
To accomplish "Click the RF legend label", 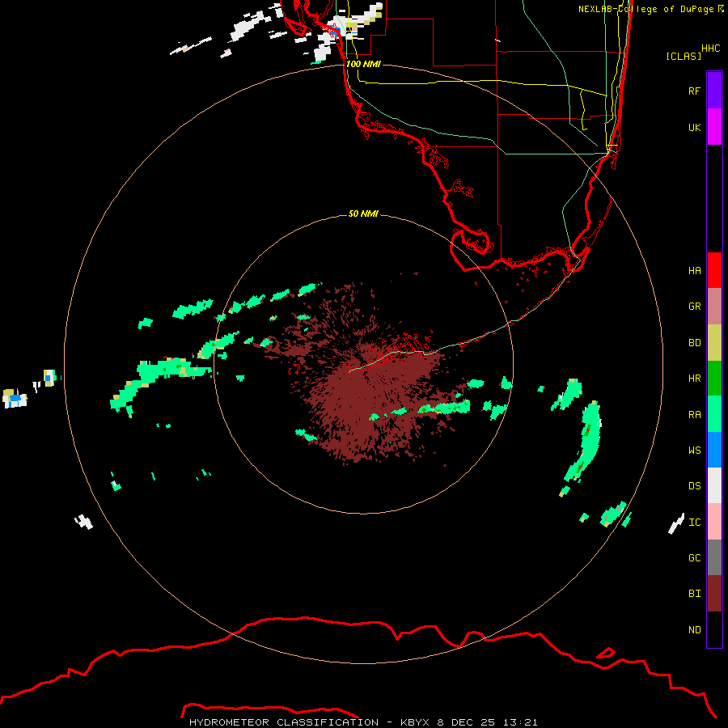I will [694, 91].
